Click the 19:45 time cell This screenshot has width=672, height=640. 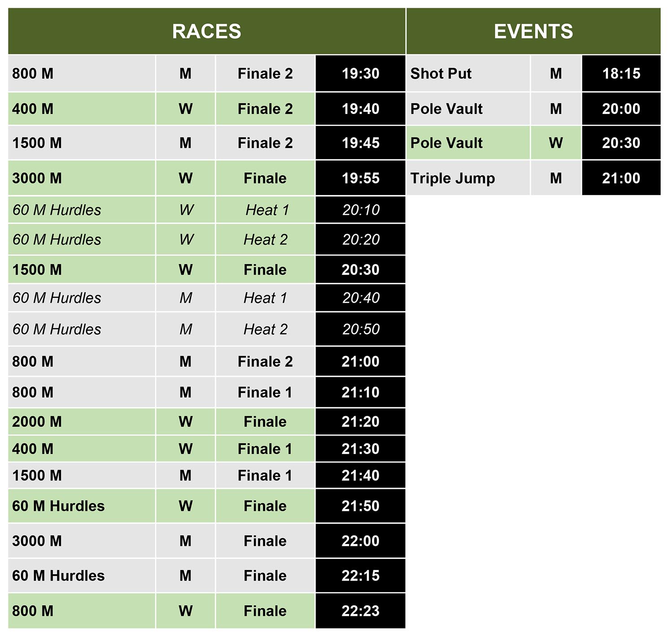pyautogui.click(x=360, y=143)
